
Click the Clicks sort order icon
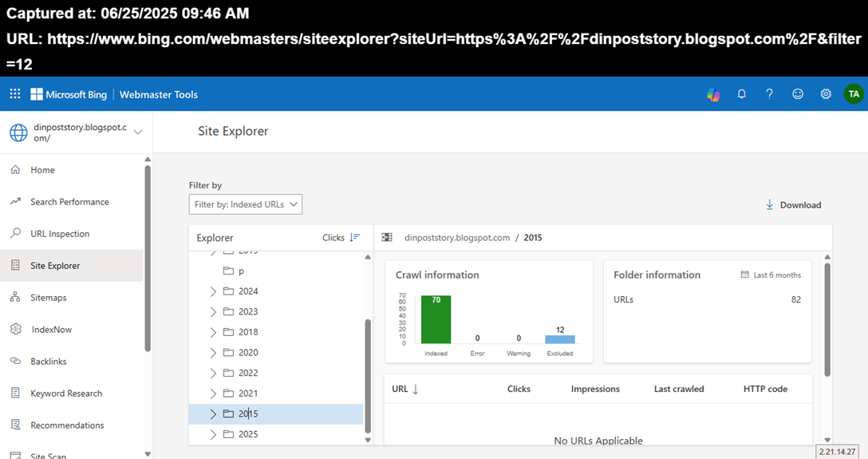click(355, 238)
